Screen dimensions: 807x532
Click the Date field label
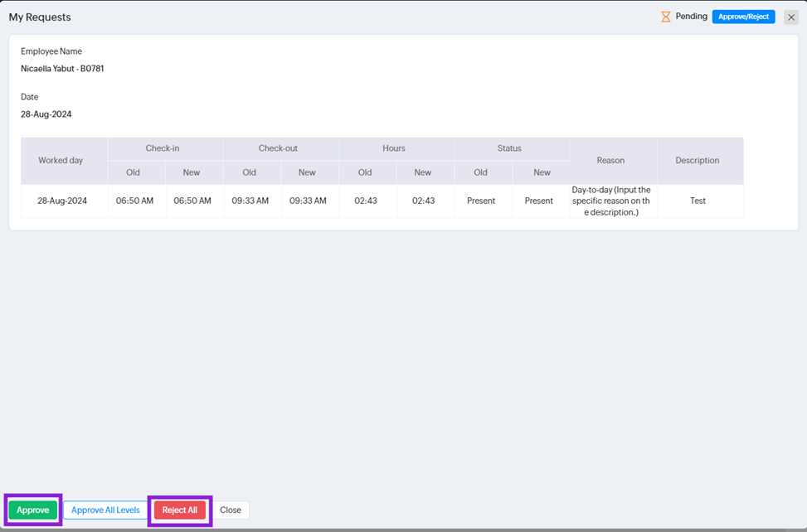(x=29, y=97)
